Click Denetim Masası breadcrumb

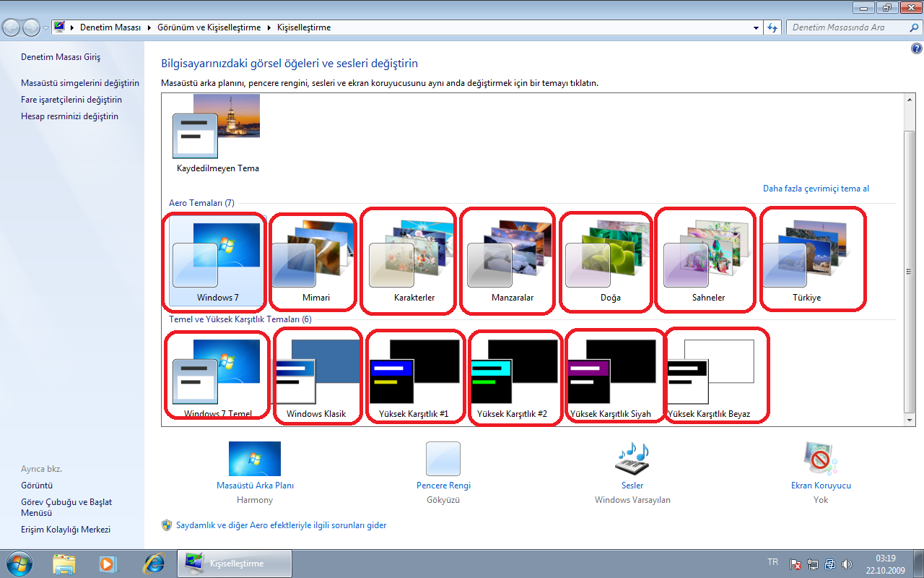[110, 27]
